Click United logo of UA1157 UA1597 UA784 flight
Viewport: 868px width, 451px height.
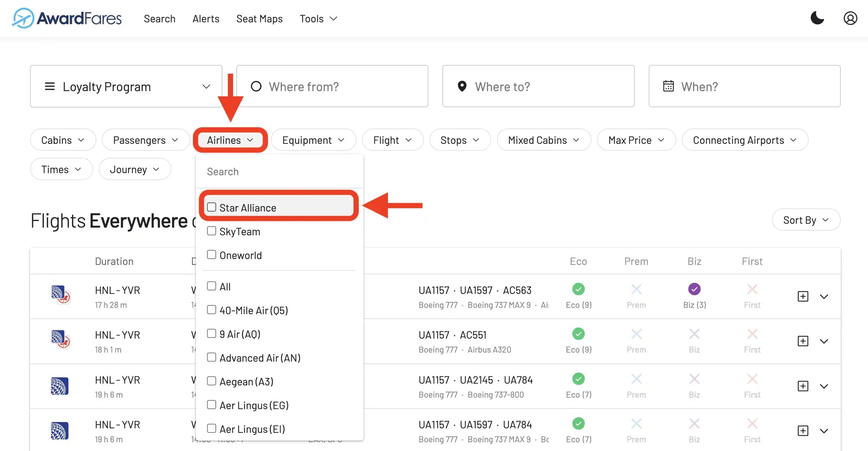59,431
